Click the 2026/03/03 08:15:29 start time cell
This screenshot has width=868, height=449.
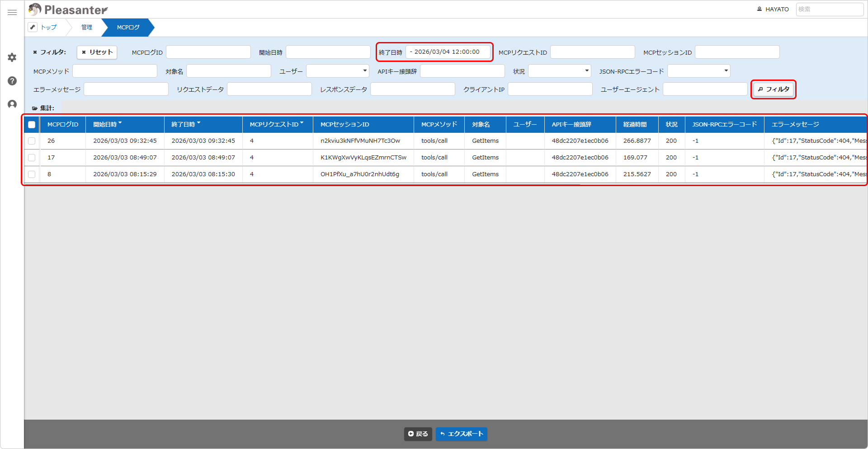coord(125,174)
